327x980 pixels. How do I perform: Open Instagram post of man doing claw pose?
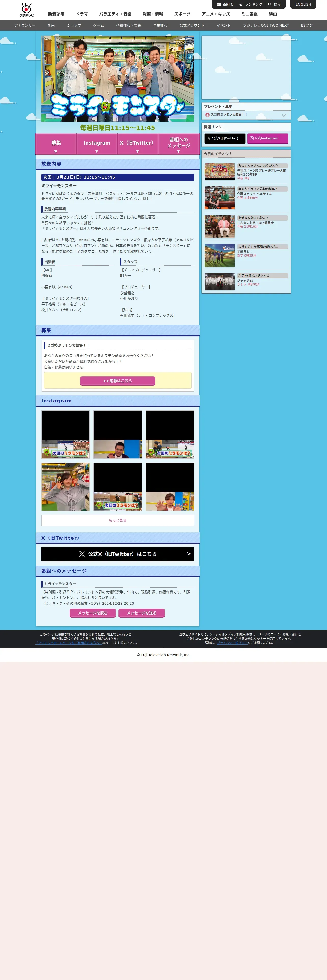(170, 487)
